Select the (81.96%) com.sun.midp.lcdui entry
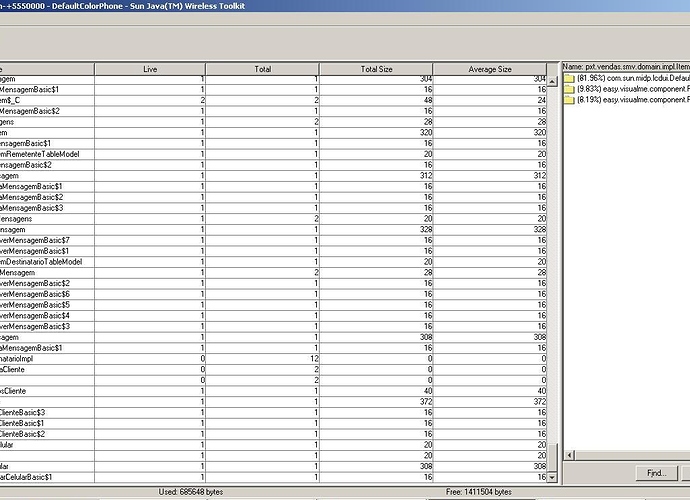The image size is (690, 500). coord(633,78)
